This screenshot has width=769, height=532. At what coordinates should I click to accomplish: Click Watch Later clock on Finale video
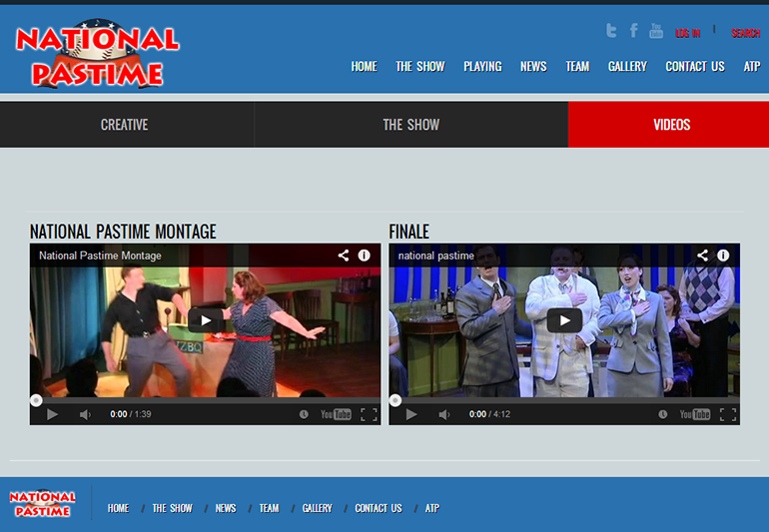[x=663, y=415]
